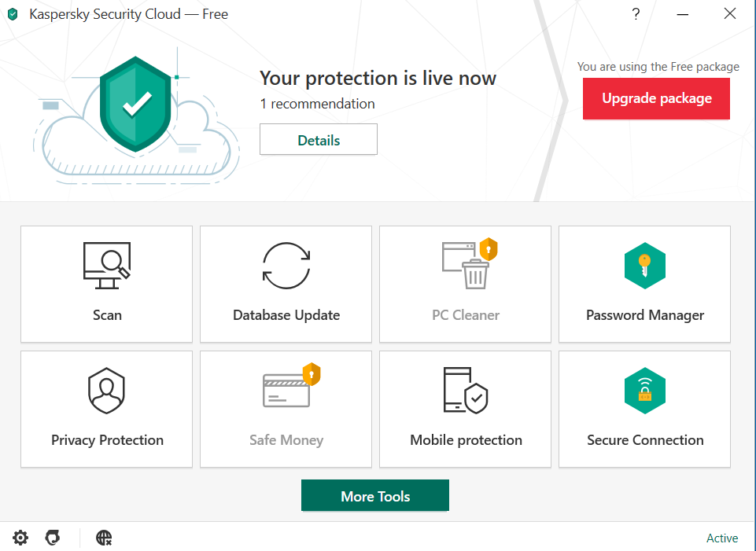Open the Safe Money tile

[x=286, y=409]
